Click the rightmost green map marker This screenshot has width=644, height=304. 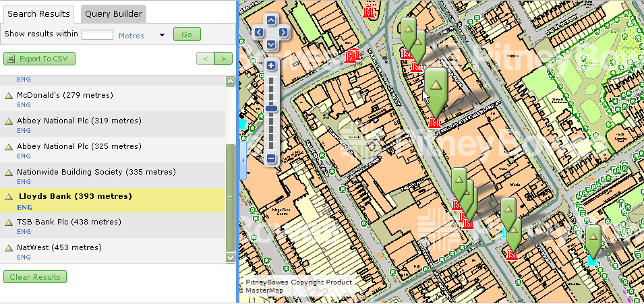pyautogui.click(x=593, y=238)
